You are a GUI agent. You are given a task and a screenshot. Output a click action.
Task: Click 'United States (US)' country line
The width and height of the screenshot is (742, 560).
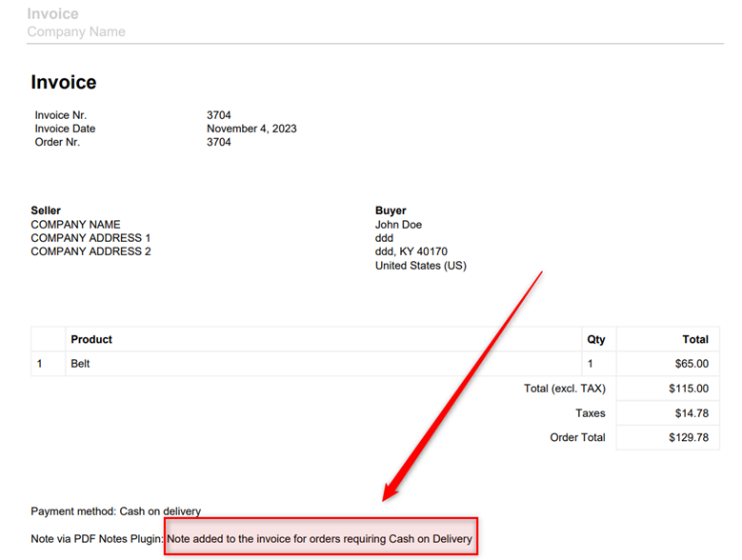(421, 266)
